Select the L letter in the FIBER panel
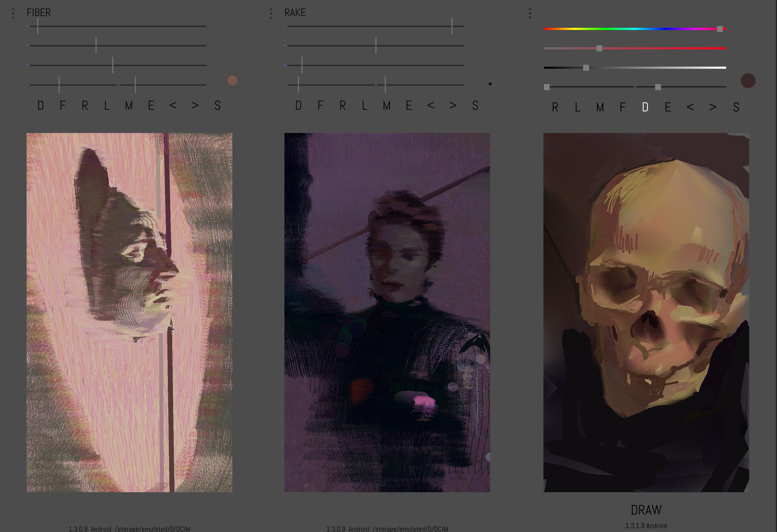 pos(107,106)
